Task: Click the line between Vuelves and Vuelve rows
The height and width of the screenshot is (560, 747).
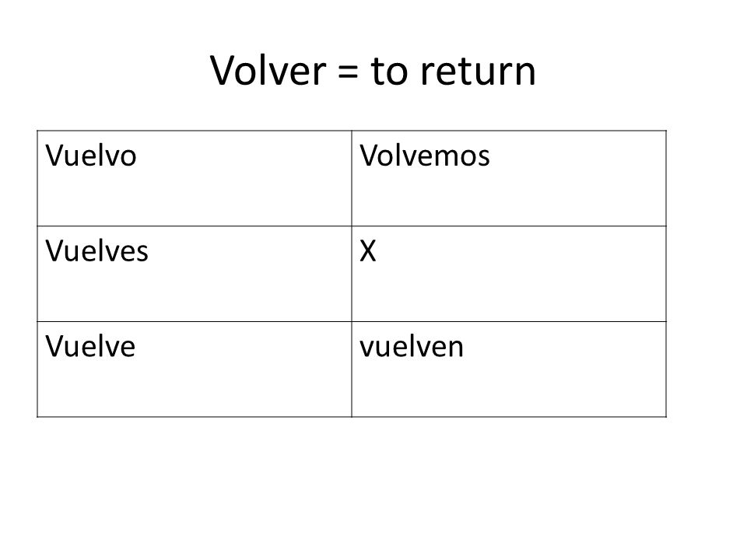Action: point(352,321)
